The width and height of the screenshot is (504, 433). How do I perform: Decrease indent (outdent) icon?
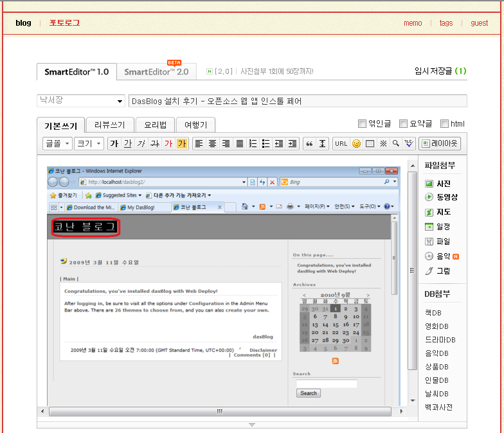tap(279, 144)
